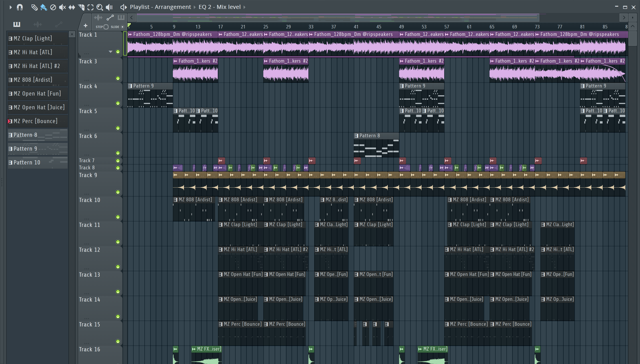
Task: Click left arrow of the overview scrollbar
Action: 132,18
